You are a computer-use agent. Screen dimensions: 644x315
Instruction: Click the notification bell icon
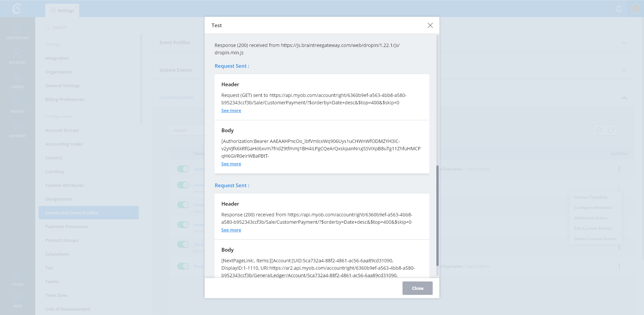(x=619, y=9)
